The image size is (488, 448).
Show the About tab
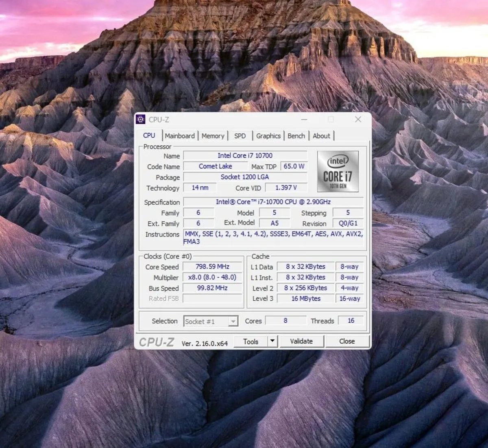pos(321,136)
